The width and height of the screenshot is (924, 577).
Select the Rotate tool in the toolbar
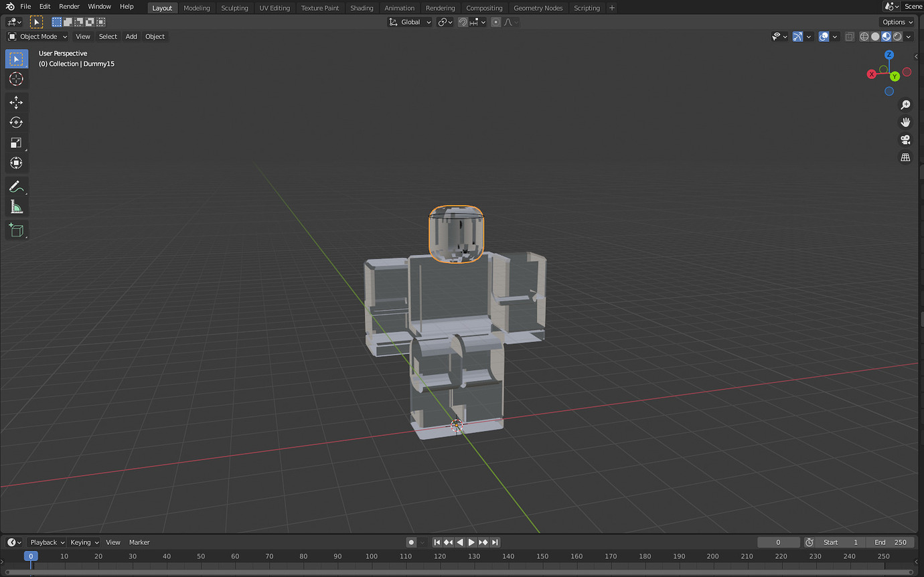coord(17,122)
